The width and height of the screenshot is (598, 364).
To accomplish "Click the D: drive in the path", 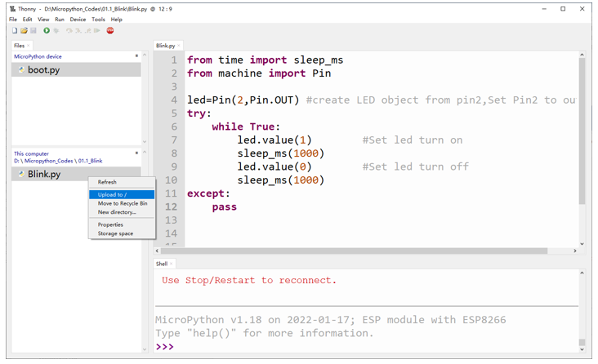I will tap(16, 161).
